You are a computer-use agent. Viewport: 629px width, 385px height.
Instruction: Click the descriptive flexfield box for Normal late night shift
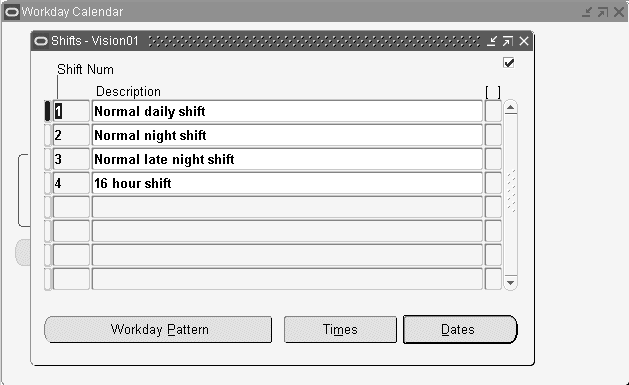tap(493, 159)
